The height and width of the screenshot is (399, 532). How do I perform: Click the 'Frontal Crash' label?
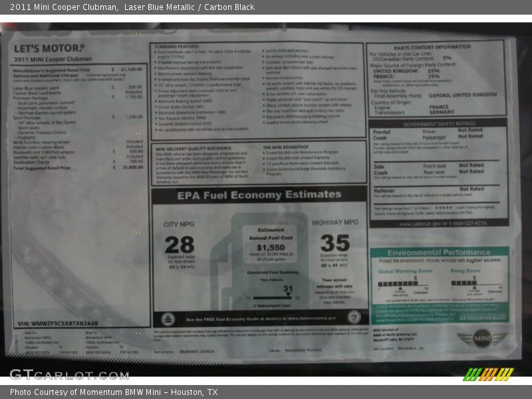[381, 135]
